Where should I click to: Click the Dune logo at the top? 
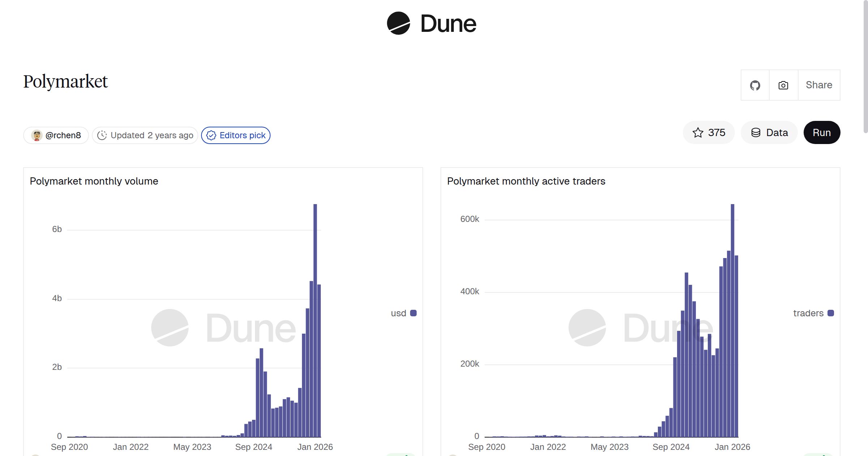431,24
